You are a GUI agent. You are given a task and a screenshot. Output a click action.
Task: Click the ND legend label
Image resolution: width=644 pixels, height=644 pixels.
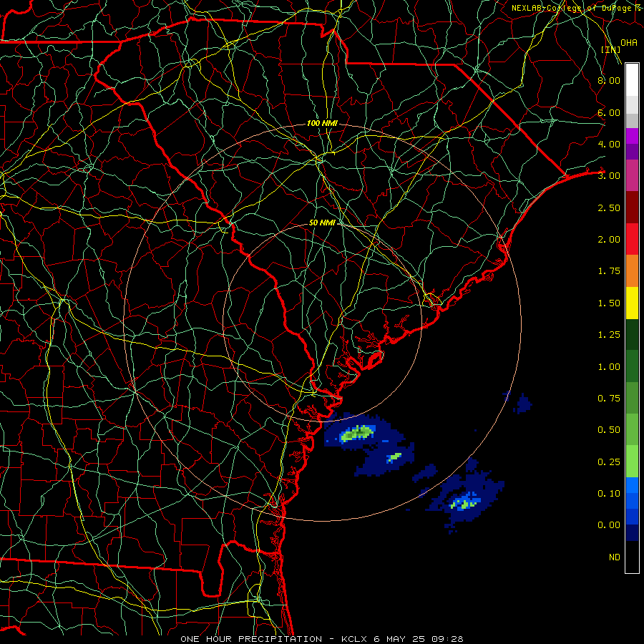click(x=615, y=557)
